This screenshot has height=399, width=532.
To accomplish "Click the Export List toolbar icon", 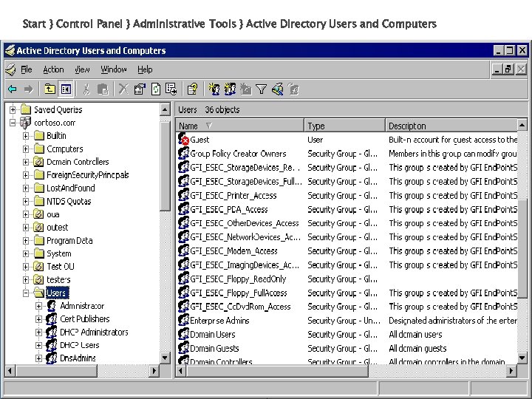I will coord(171,89).
